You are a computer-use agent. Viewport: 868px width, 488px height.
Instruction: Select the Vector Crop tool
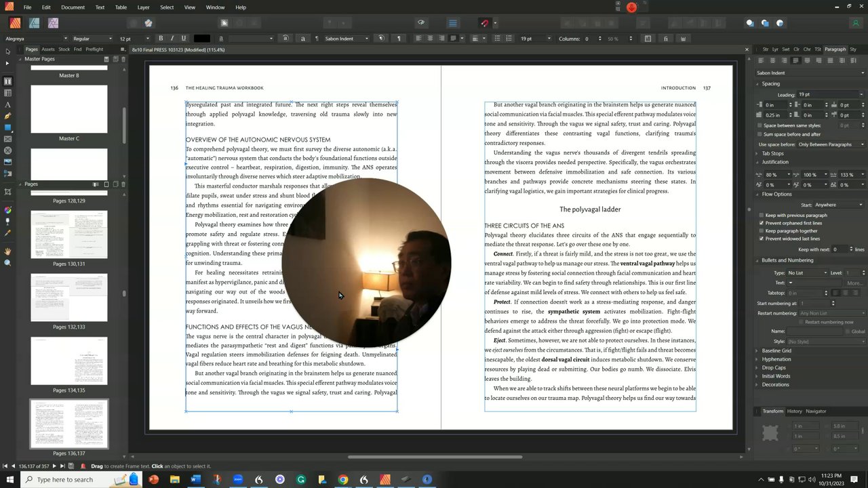tap(7, 192)
